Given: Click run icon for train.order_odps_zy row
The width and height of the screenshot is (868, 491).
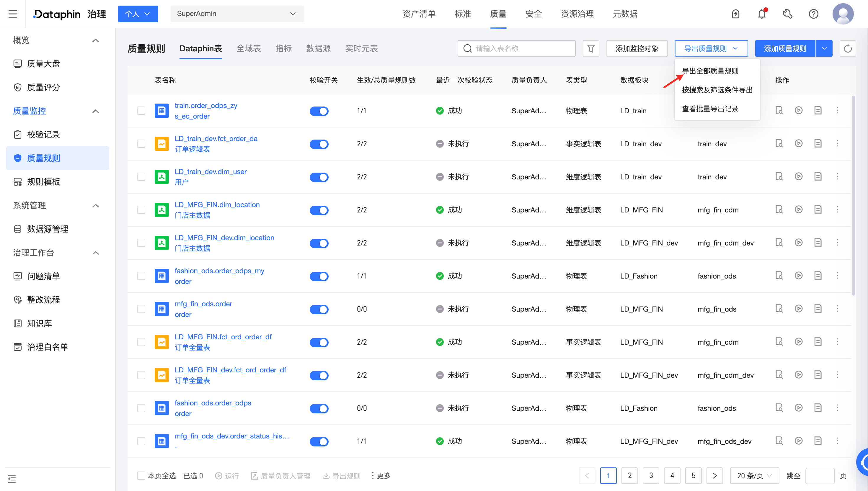Looking at the screenshot, I should (x=798, y=110).
